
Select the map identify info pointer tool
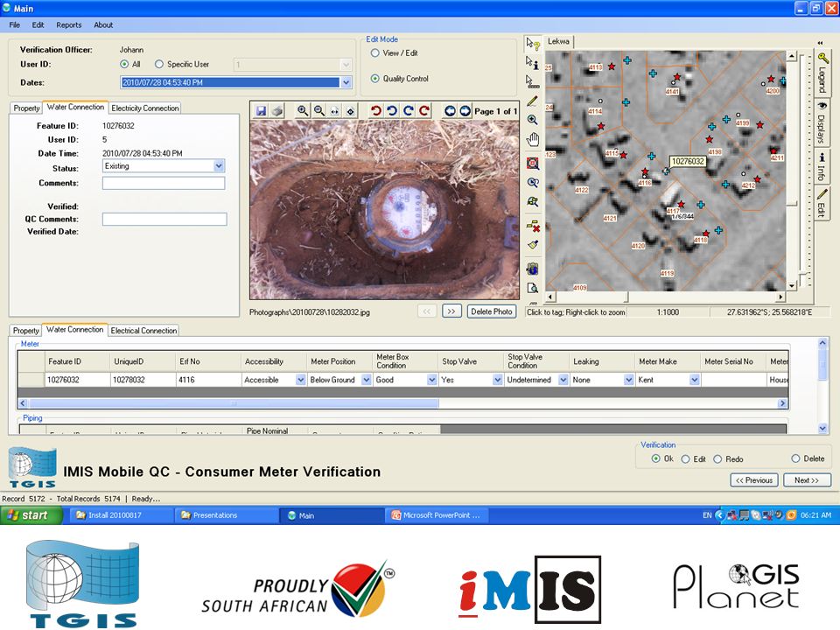[x=533, y=63]
